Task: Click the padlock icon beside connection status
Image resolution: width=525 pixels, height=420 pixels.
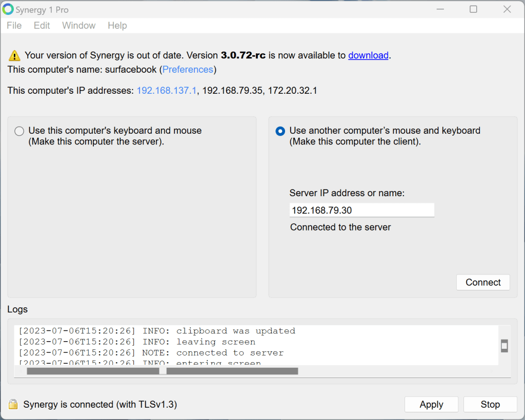Action: (x=13, y=404)
